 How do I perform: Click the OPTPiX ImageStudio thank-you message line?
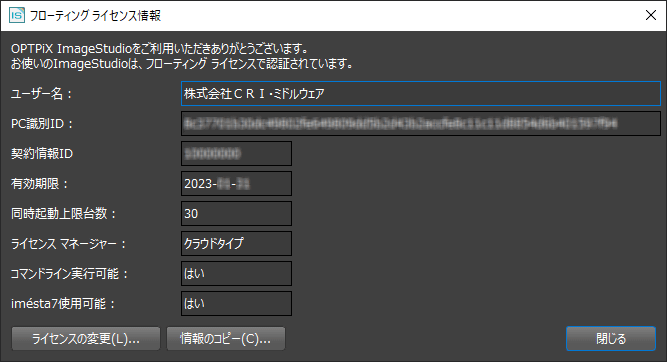click(x=160, y=48)
